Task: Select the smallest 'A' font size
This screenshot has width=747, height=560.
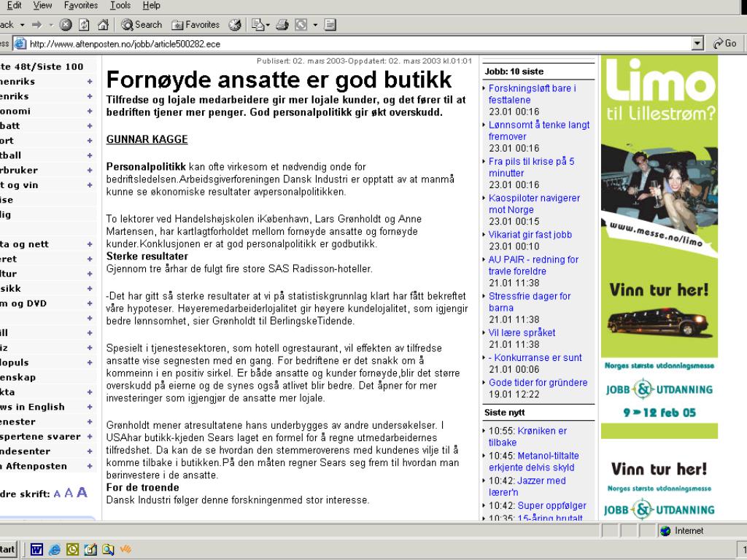Action: [57, 494]
